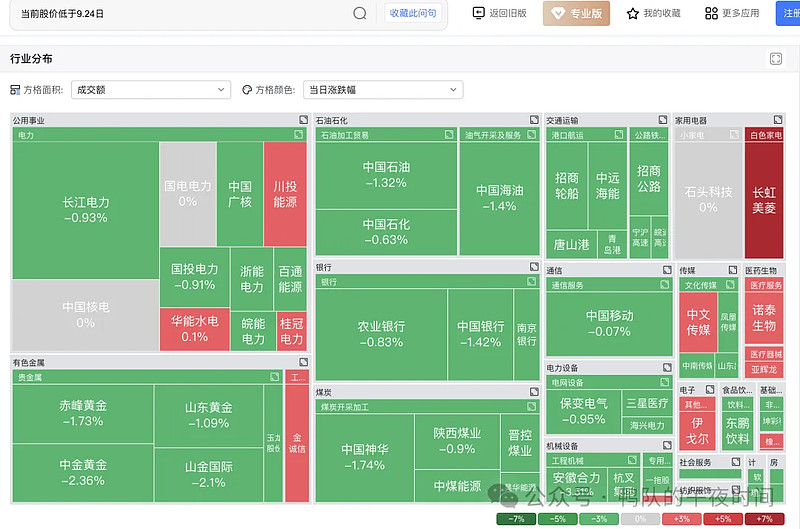
Task: Expand the 有色金属 sector icon
Action: [x=304, y=362]
